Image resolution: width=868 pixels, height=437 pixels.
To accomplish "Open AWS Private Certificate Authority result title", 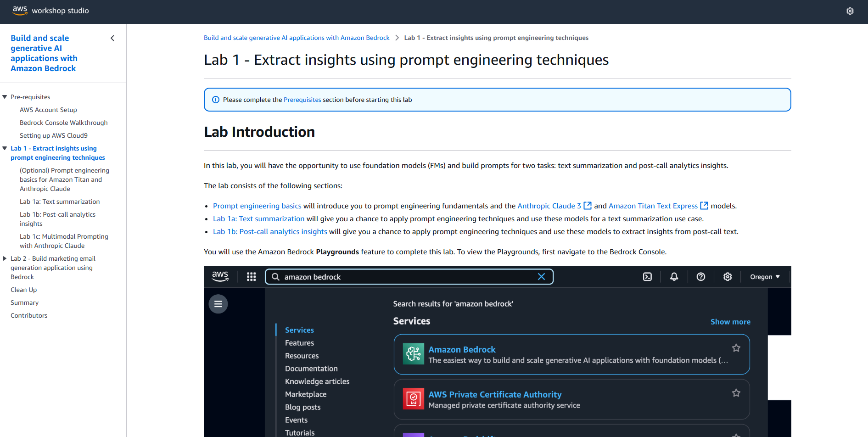I will [x=495, y=394].
